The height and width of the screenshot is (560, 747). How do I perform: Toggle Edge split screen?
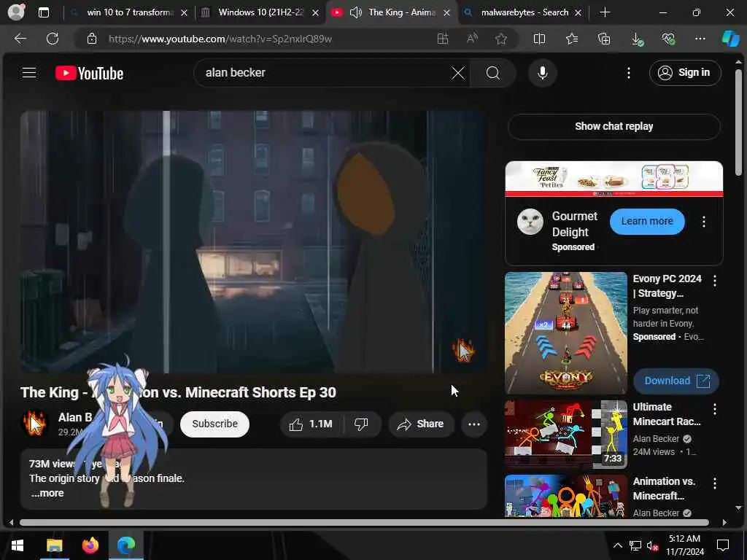539,39
